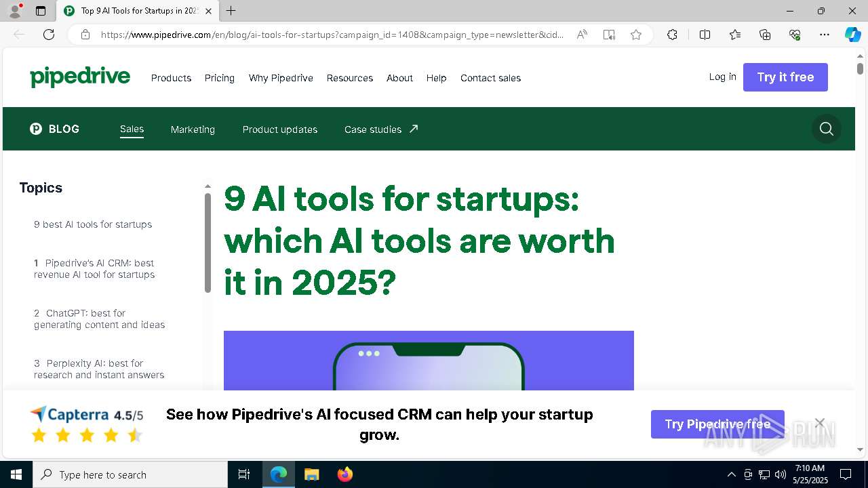Screen dimensions: 868x488
Task: Open the Windows Start menu
Action: [16, 474]
